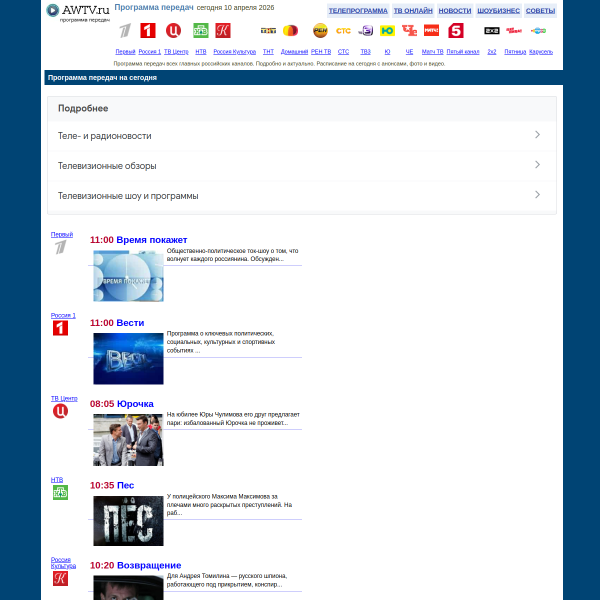The image size is (600, 600).
Task: Select the НТВ logo in header
Action: point(201,31)
